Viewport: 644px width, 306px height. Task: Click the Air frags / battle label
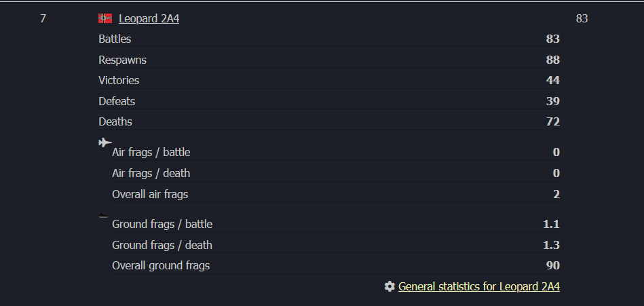tap(151, 152)
